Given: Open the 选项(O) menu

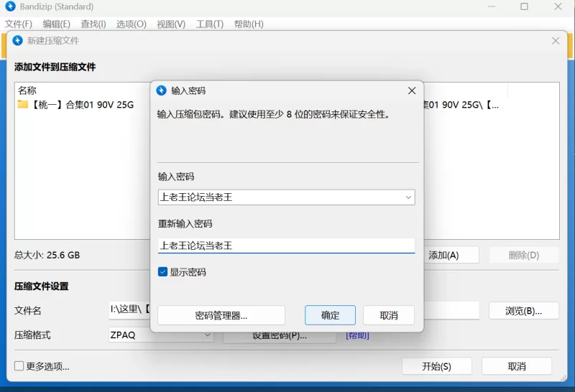Looking at the screenshot, I should pos(132,24).
